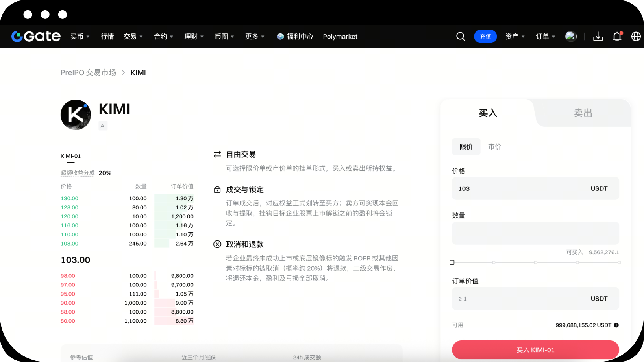Viewport: 644px width, 362px height.
Task: Select the 97.00 bid price row
Action: [x=127, y=285]
